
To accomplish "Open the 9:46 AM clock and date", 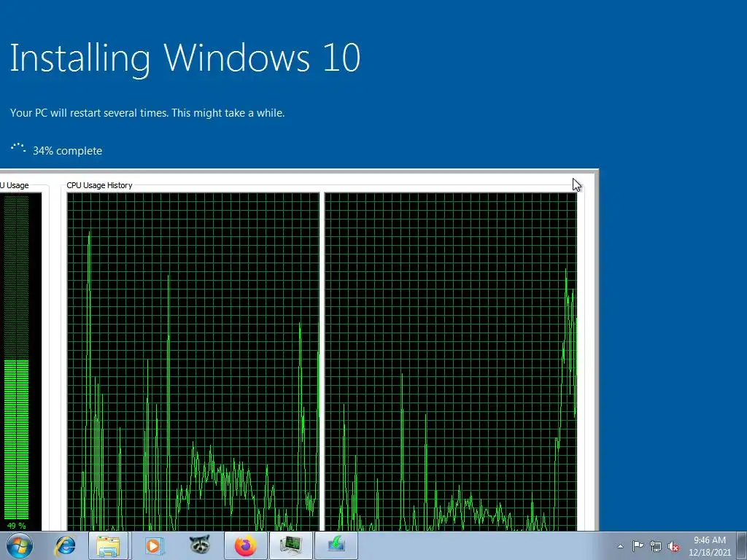I will (x=709, y=546).
